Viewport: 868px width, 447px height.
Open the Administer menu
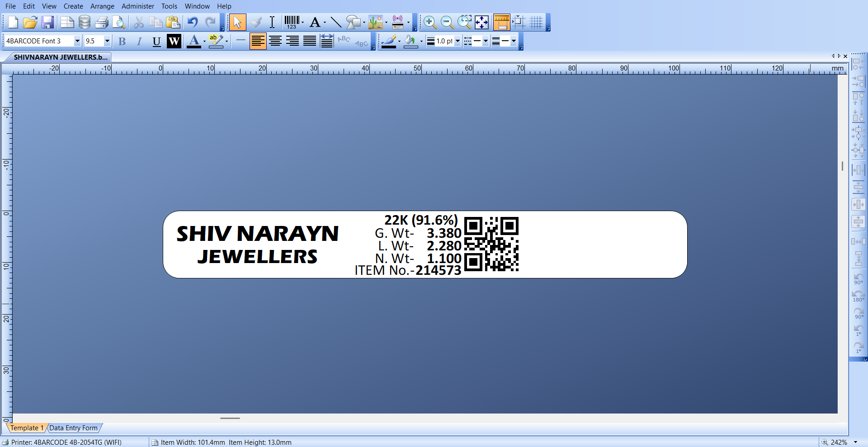[x=138, y=6]
